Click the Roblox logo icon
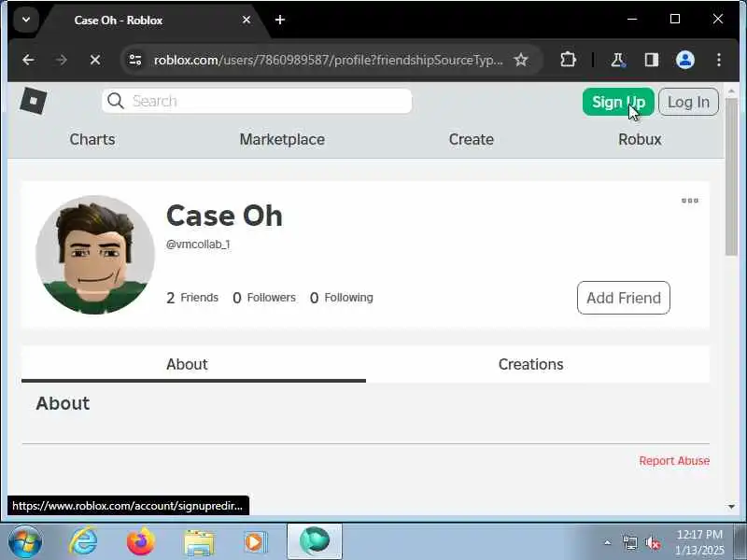 click(x=34, y=101)
